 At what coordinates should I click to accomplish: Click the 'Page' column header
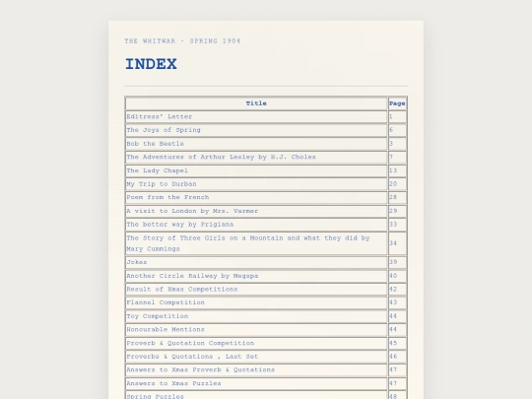pyautogui.click(x=397, y=103)
